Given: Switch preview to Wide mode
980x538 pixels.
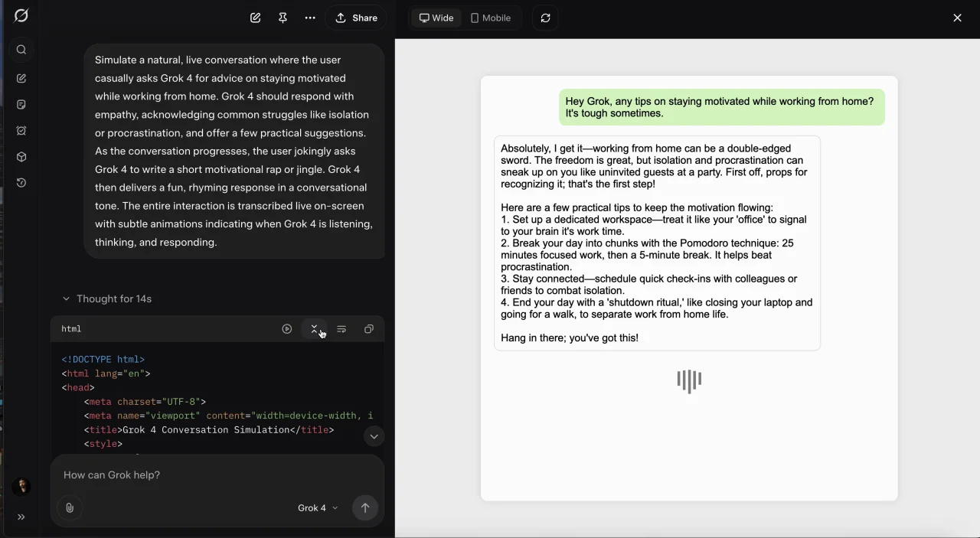Looking at the screenshot, I should click(436, 18).
